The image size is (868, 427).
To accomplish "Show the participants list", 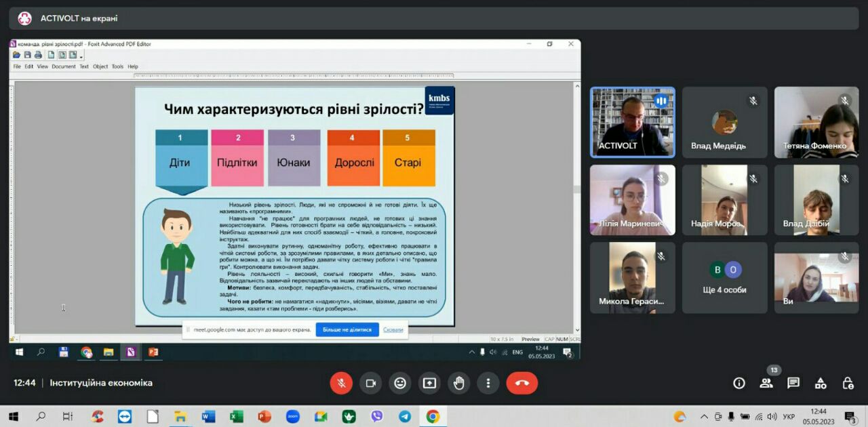I will click(766, 383).
